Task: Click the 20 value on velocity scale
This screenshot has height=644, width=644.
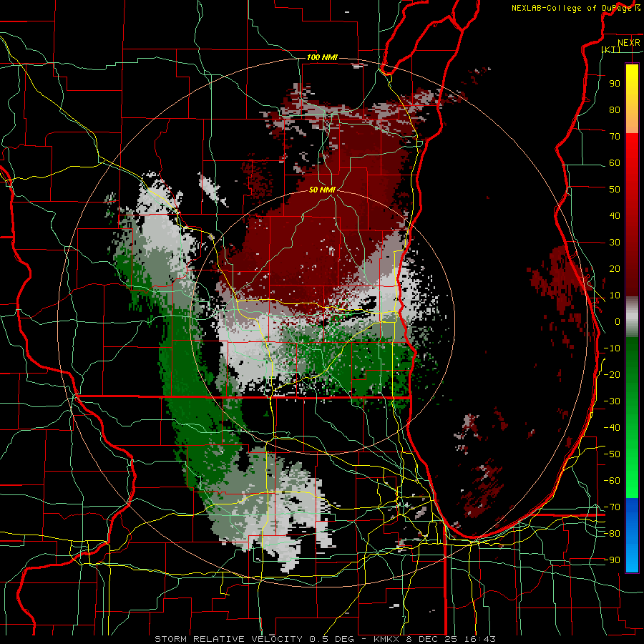Action: pos(615,268)
